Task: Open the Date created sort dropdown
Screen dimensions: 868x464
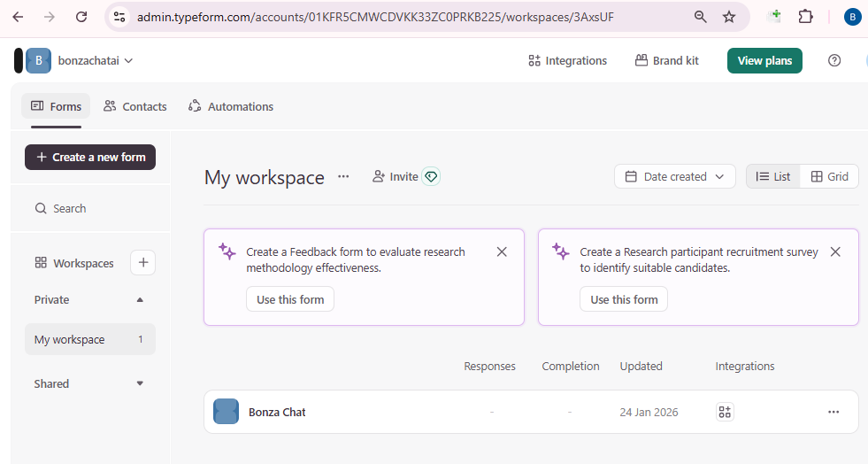Action: coord(674,176)
